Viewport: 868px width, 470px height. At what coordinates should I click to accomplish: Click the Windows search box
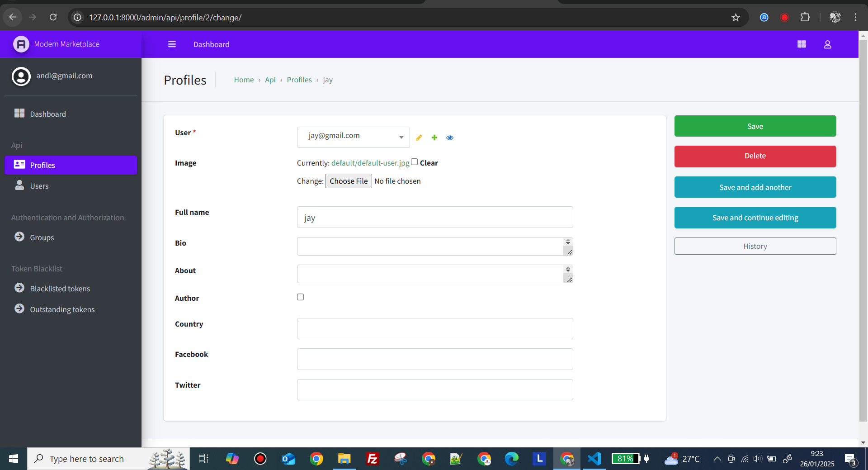pos(108,459)
